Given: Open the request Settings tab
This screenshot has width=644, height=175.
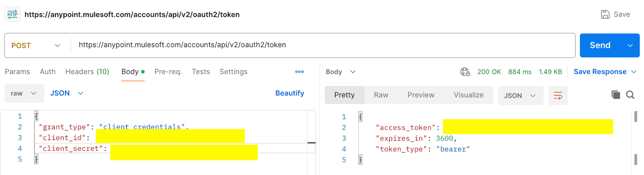Looking at the screenshot, I should (233, 71).
